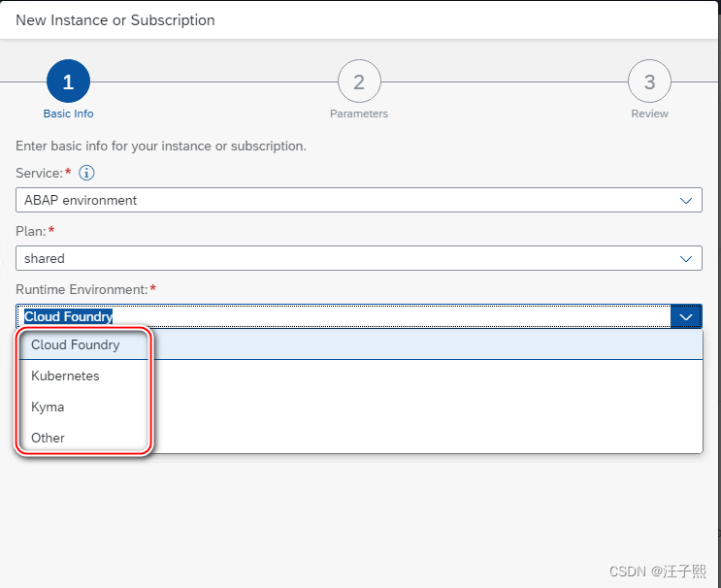Select Cloud Foundry from the list
This screenshot has height=588, width=721.
359,344
